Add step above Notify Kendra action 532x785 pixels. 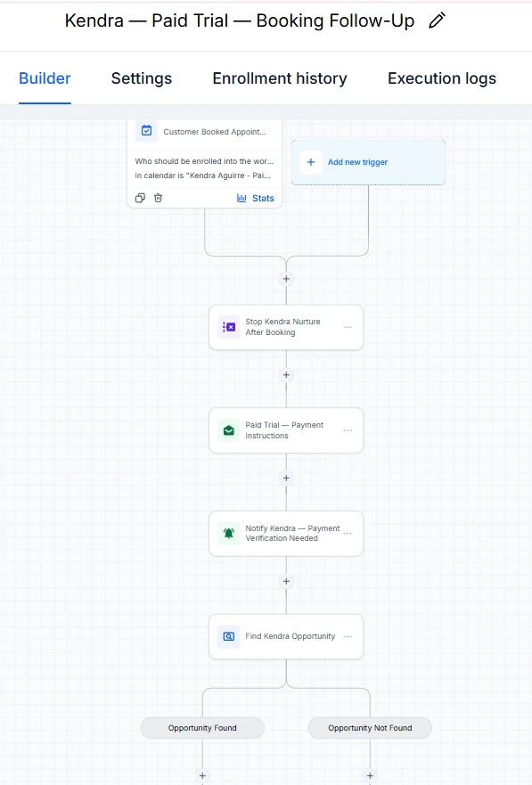point(286,478)
